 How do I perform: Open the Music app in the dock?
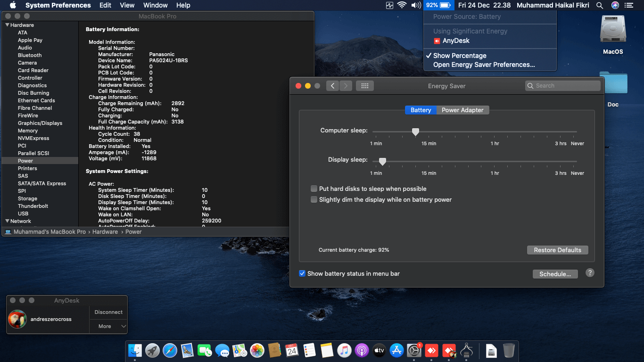(344, 350)
